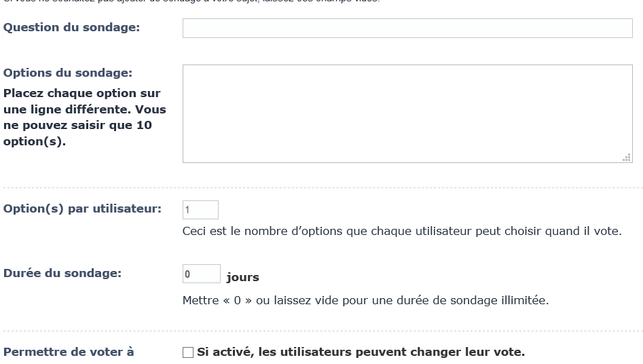
Task: Click the Option(s) par utilisateur number field
Action: coord(200,210)
